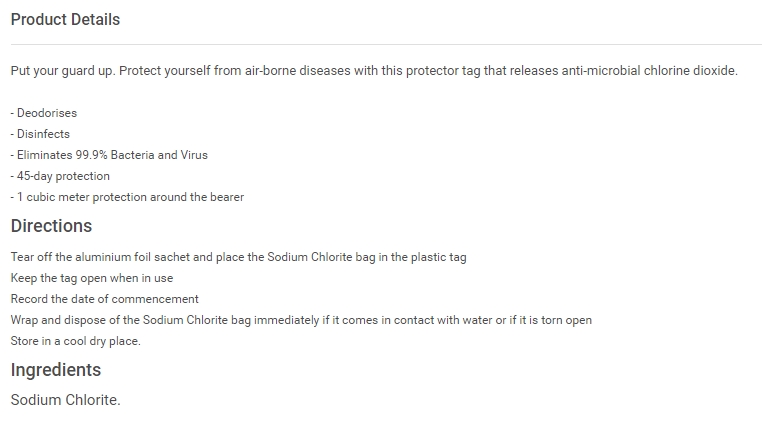Image resolution: width=762 pixels, height=430 pixels.
Task: Click the Directions heading
Action: pos(51,226)
